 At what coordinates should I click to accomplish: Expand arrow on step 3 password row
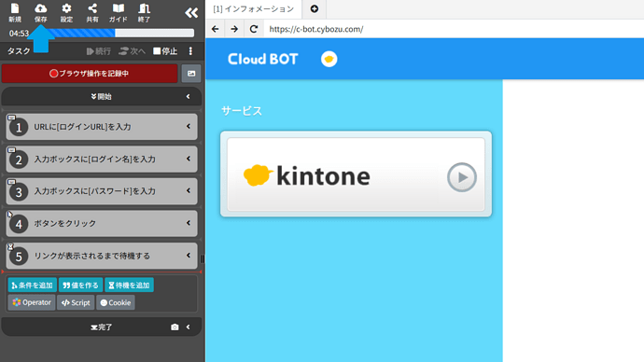tap(189, 190)
